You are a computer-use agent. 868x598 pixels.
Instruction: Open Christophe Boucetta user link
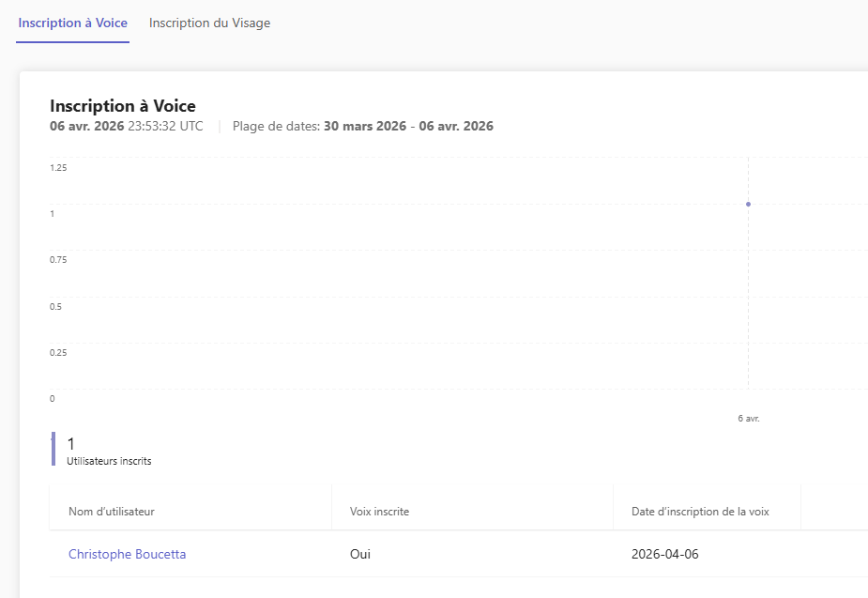coord(127,554)
